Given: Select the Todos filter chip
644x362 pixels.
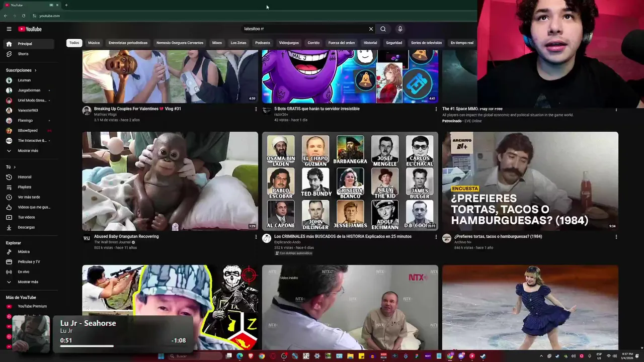Looking at the screenshot, I should (74, 43).
